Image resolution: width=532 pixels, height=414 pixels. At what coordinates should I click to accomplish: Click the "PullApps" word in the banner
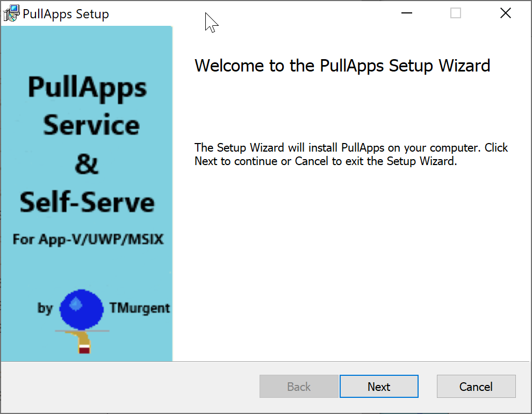point(87,87)
